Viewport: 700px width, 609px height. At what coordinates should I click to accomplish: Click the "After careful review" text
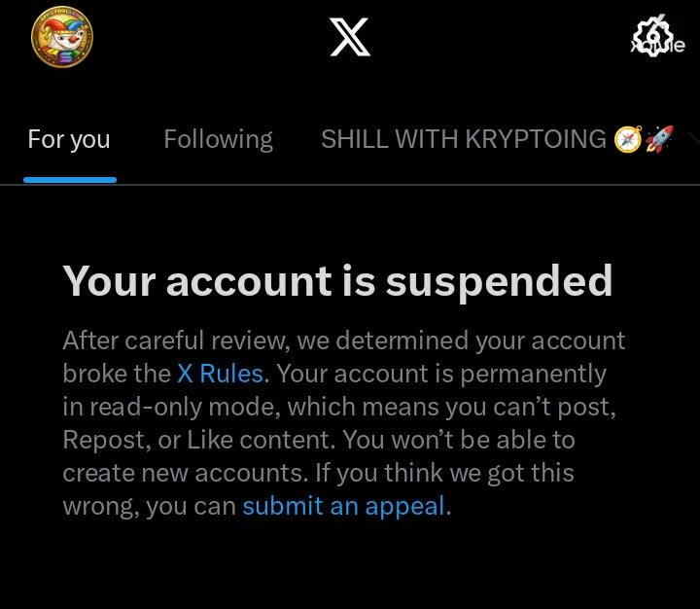[176, 340]
